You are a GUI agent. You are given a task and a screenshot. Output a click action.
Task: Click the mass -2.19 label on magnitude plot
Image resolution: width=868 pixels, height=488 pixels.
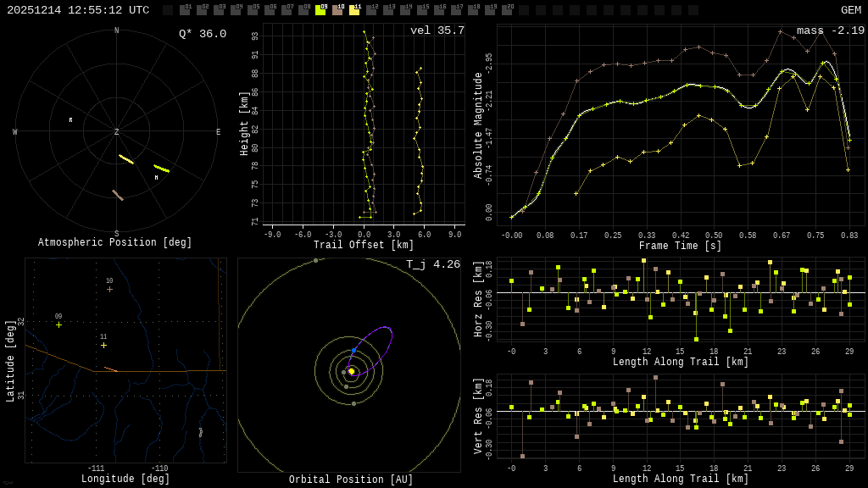830,30
